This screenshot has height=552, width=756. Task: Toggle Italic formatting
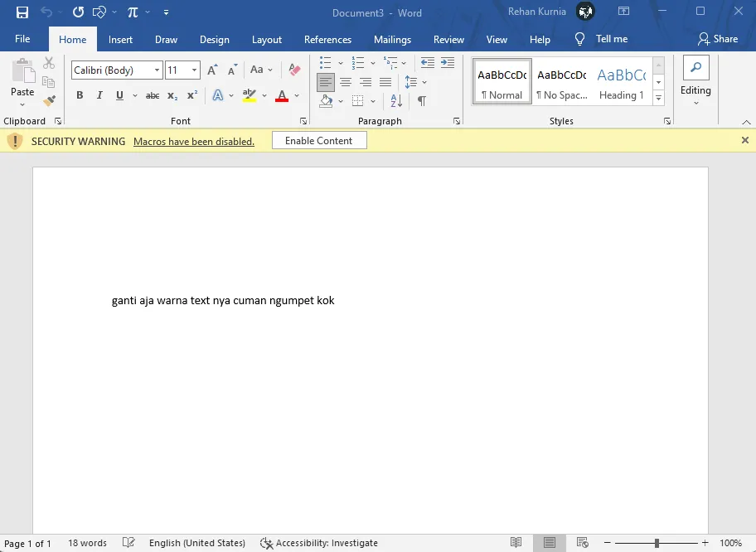click(x=99, y=95)
